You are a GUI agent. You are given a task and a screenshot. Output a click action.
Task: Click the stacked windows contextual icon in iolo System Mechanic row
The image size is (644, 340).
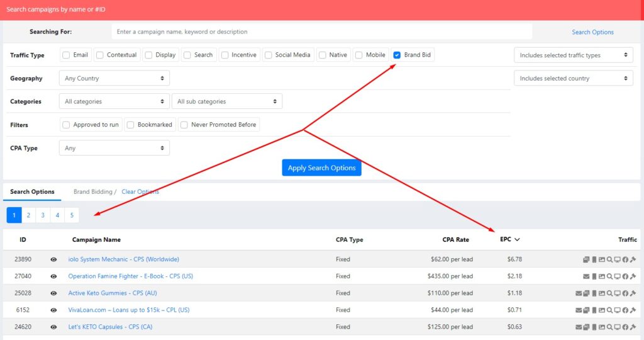tap(586, 259)
